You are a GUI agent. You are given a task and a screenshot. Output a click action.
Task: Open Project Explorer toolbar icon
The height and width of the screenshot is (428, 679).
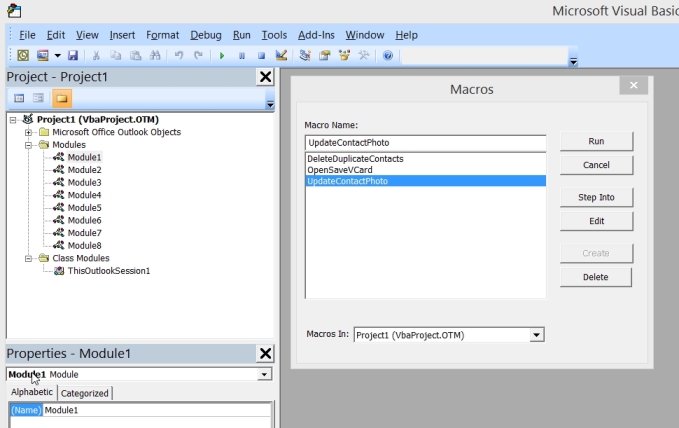point(305,55)
